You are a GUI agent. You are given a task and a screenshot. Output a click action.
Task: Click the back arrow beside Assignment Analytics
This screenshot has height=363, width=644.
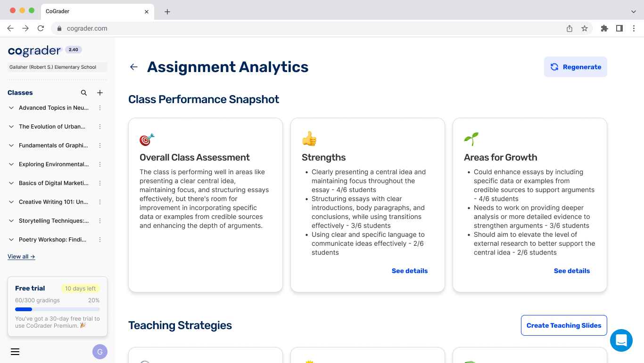(134, 67)
